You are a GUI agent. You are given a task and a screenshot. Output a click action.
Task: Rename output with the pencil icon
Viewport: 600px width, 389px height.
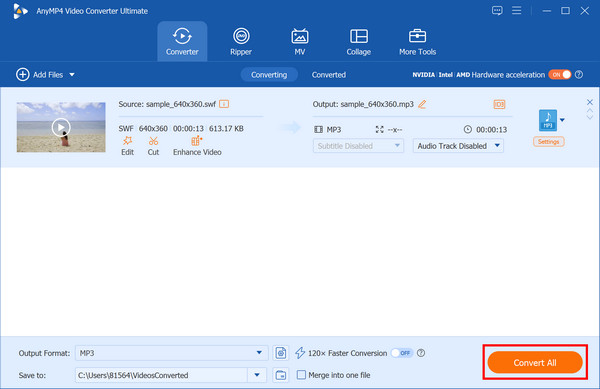(422, 104)
